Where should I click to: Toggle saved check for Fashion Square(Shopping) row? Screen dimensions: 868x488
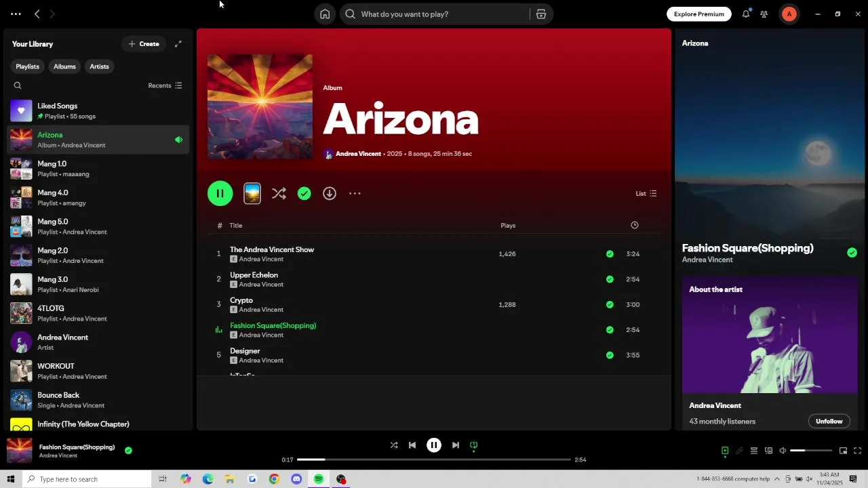tap(610, 330)
